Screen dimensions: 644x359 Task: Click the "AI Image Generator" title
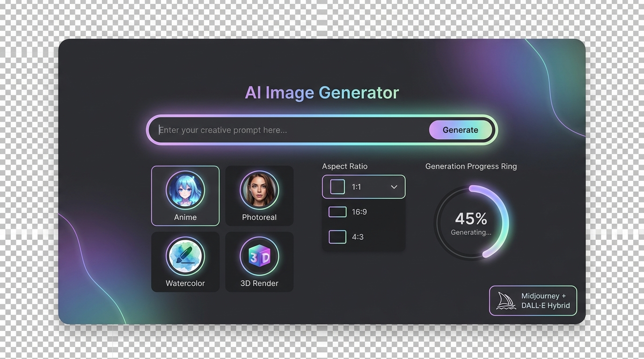click(322, 93)
